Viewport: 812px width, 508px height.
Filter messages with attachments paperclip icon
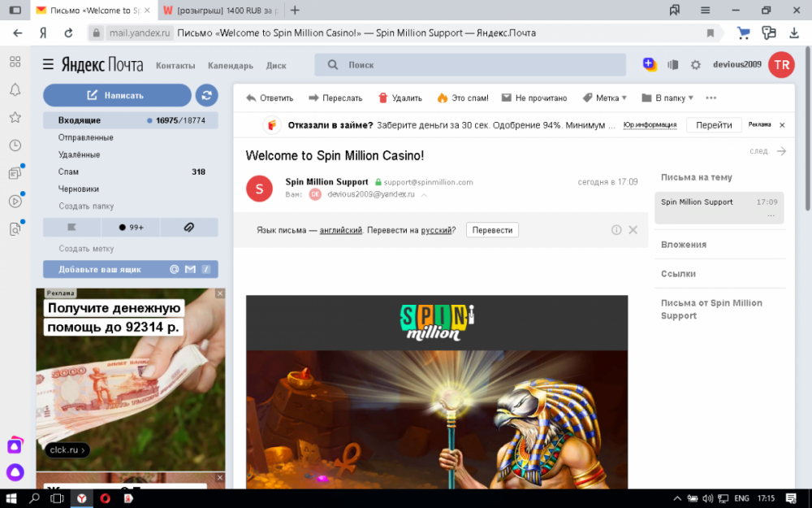pyautogui.click(x=189, y=228)
